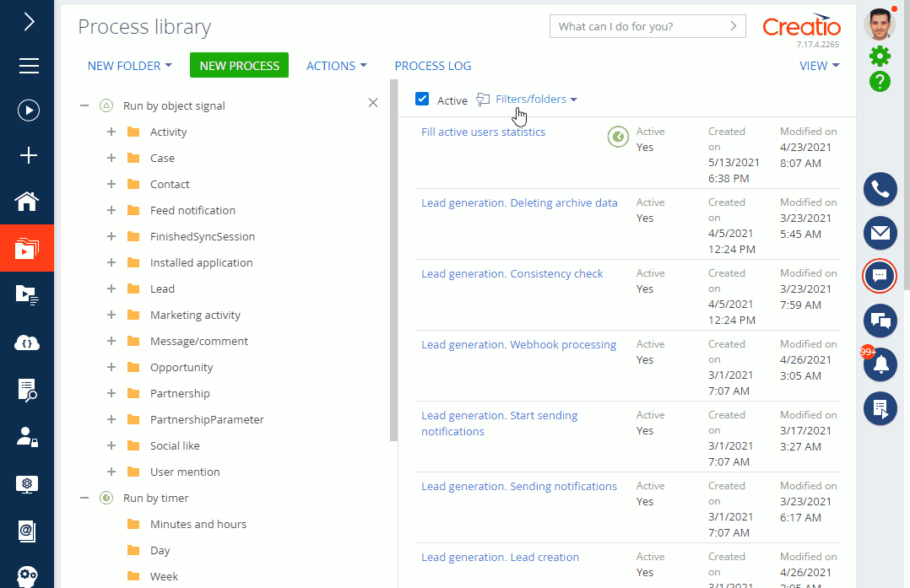This screenshot has height=588, width=910.
Task: Open the email panel icon
Action: pos(880,233)
